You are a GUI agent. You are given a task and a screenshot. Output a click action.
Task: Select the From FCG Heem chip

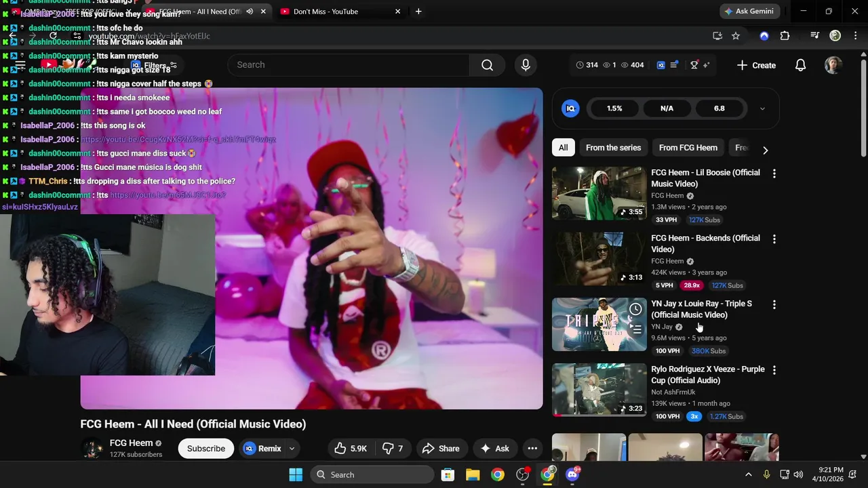[x=688, y=148]
